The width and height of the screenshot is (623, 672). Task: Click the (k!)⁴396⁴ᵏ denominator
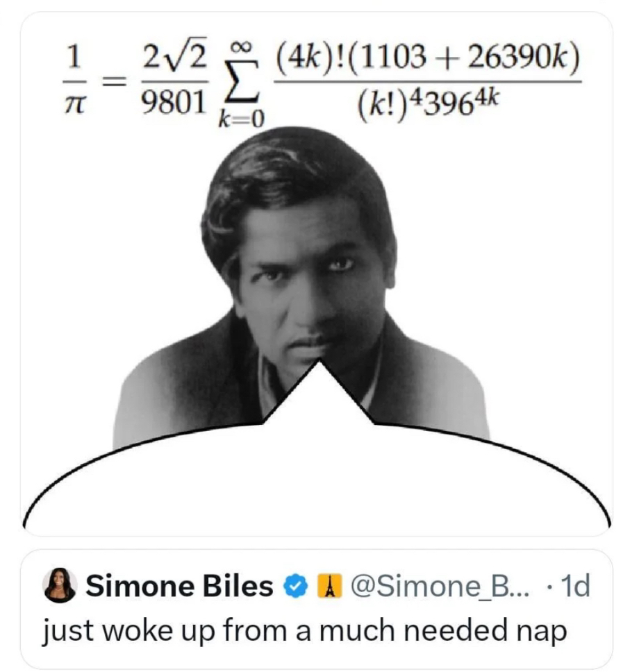(x=428, y=104)
